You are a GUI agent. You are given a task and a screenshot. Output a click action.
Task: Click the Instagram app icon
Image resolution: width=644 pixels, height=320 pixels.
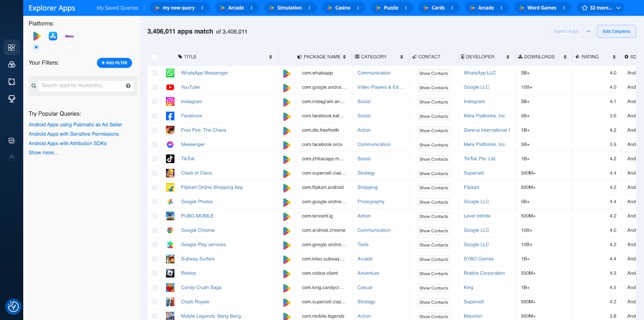tap(170, 101)
